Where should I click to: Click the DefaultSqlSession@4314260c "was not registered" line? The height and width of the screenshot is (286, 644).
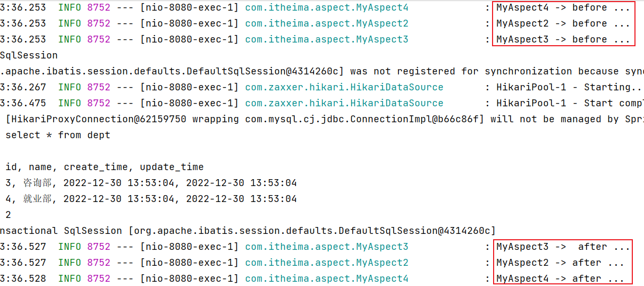tap(319, 71)
